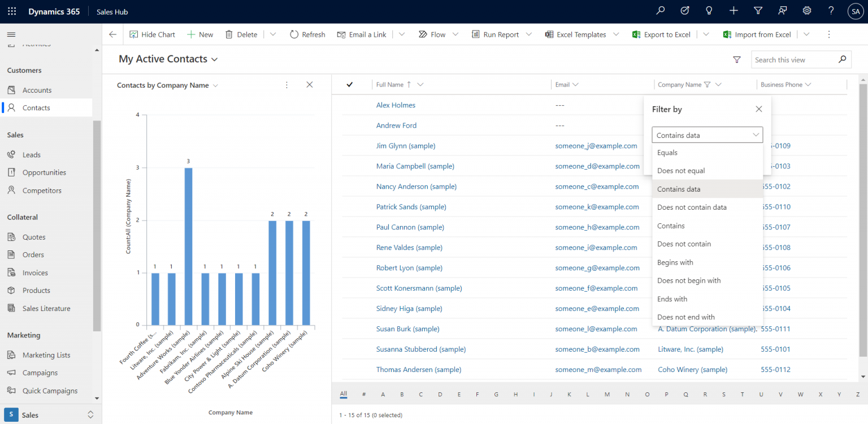Go back using the back arrow

113,34
